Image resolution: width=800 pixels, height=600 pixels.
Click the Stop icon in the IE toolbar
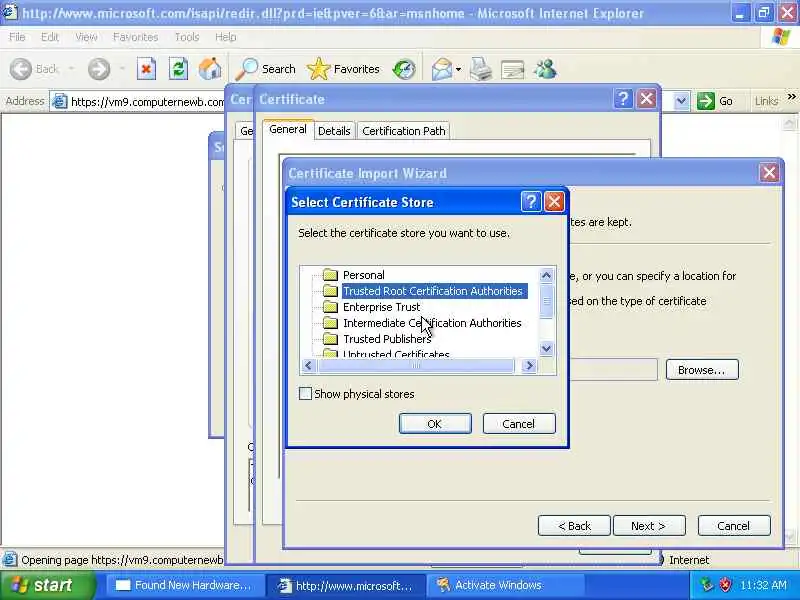146,69
